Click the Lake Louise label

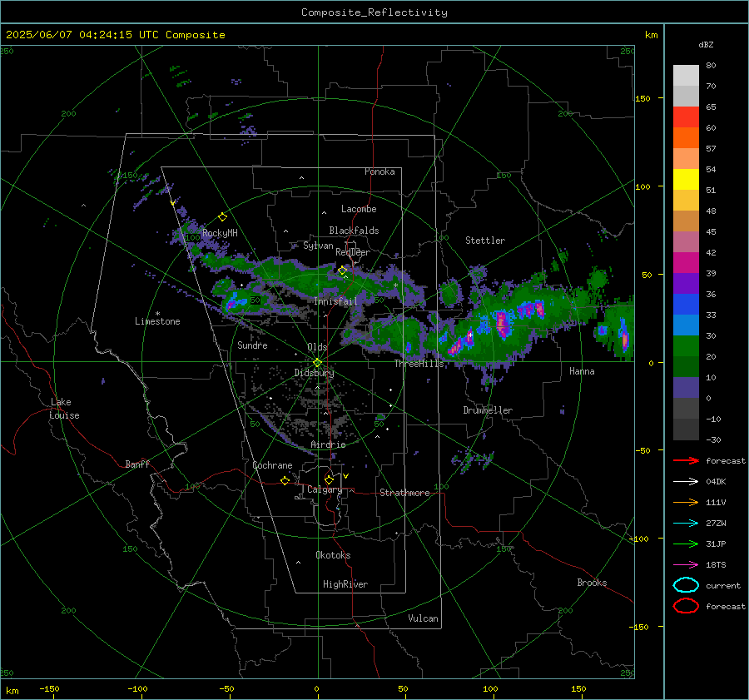tap(64, 409)
